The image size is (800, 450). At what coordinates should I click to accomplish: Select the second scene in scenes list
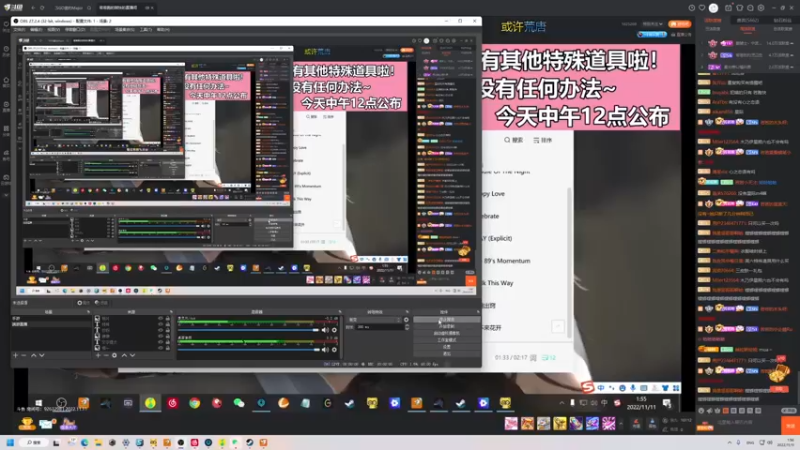51,324
